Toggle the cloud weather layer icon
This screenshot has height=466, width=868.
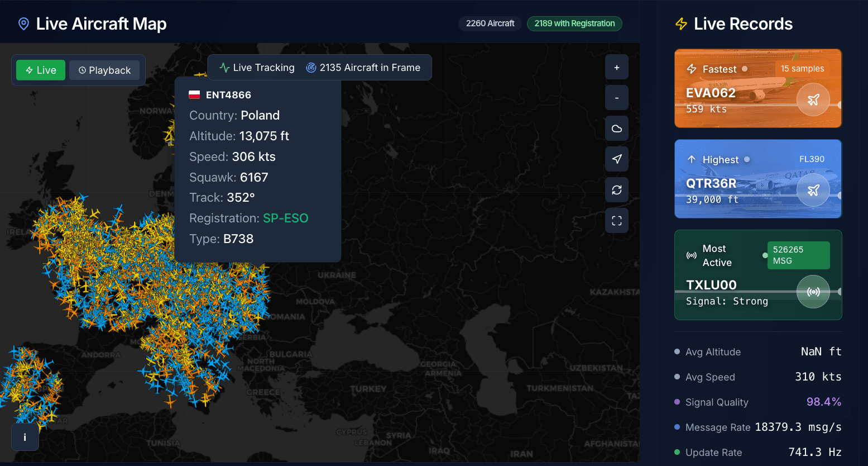pyautogui.click(x=616, y=129)
